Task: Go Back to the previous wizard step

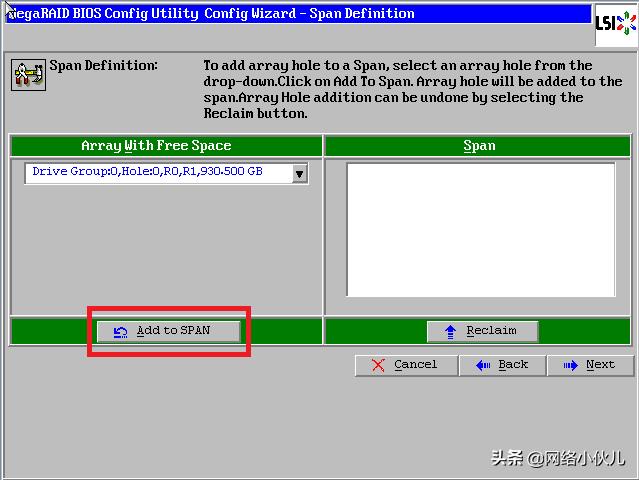Action: [502, 365]
